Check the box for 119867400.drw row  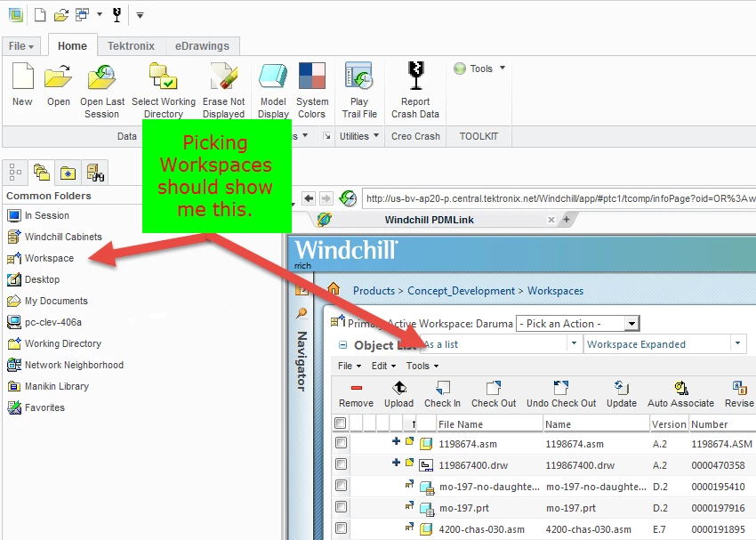341,463
